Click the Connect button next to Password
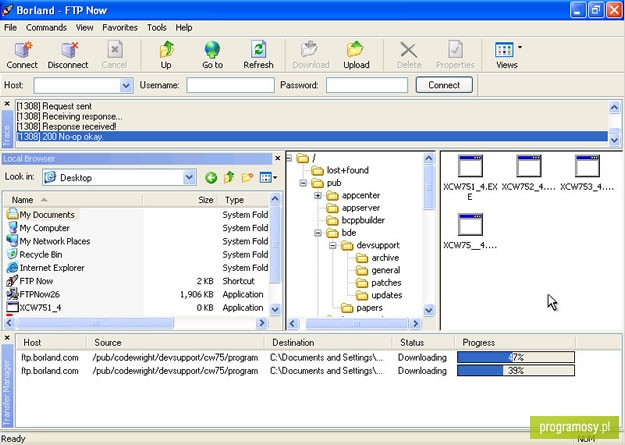625x445 pixels. [x=444, y=85]
